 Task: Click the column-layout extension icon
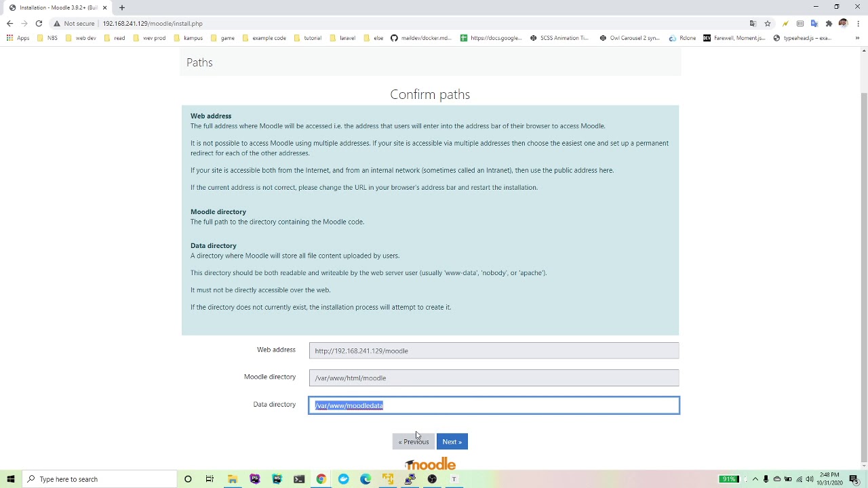click(800, 23)
